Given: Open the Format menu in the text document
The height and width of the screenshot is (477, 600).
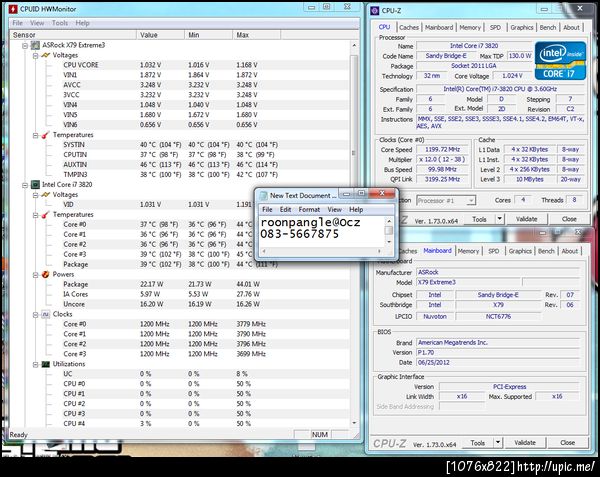Looking at the screenshot, I should pos(310,209).
